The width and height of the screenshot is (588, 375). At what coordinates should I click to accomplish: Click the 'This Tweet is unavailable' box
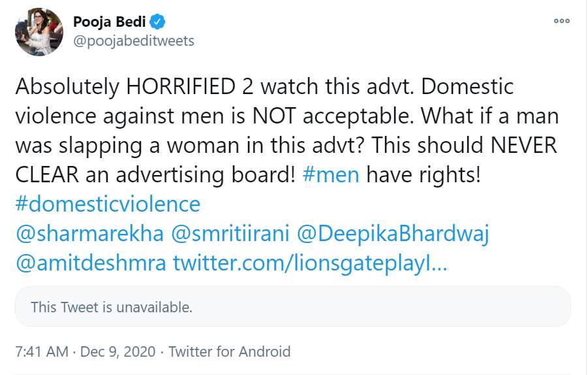pyautogui.click(x=292, y=306)
